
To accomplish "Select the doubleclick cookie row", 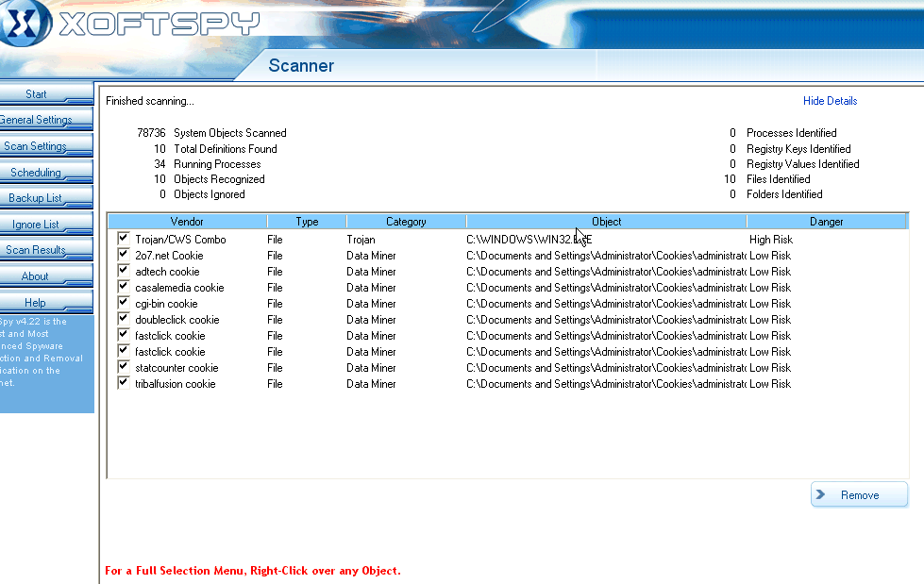I will (x=507, y=320).
